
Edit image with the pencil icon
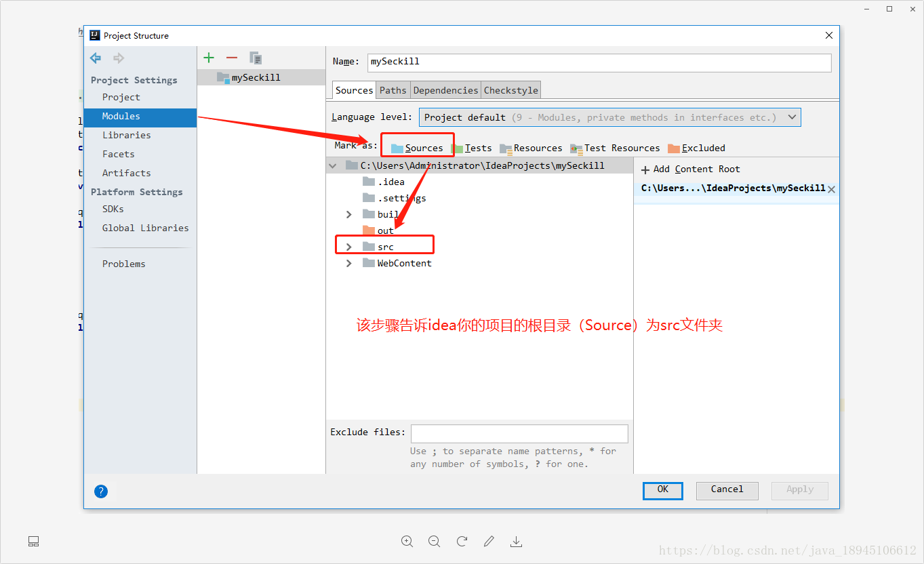489,541
